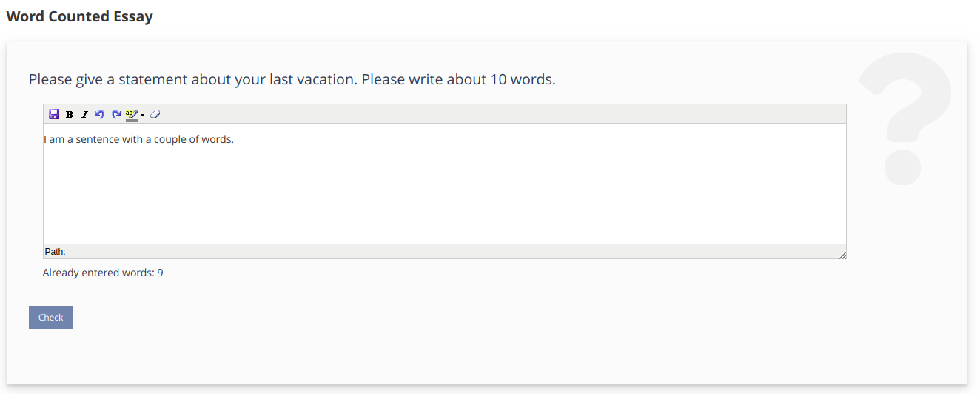Image resolution: width=980 pixels, height=394 pixels.
Task: Click the remove formatting eraser icon
Action: (x=155, y=114)
